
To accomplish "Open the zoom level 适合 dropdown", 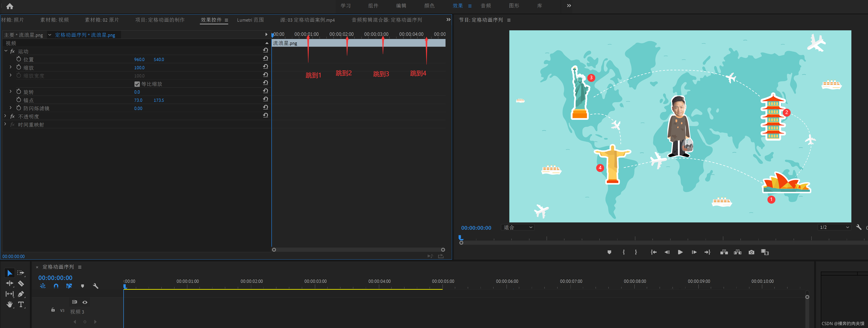I will tap(518, 227).
